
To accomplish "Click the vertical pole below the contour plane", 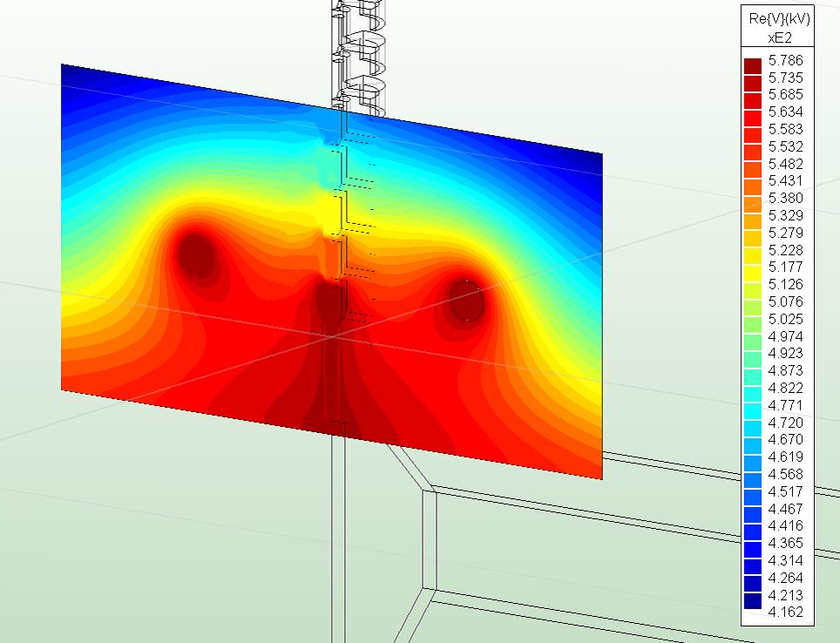I will click(x=338, y=540).
